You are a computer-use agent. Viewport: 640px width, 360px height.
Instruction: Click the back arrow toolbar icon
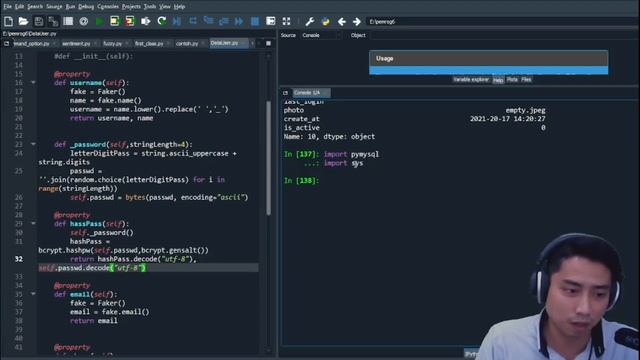coord(342,21)
